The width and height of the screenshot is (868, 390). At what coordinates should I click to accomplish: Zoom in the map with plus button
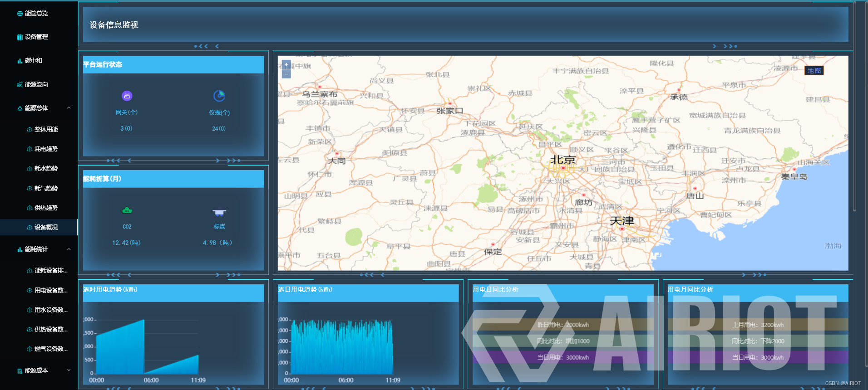coord(286,65)
